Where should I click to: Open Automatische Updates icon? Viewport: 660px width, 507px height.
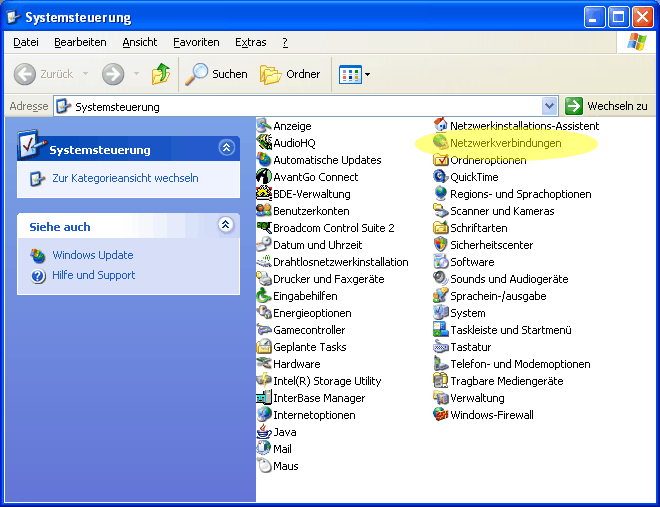pos(264,159)
